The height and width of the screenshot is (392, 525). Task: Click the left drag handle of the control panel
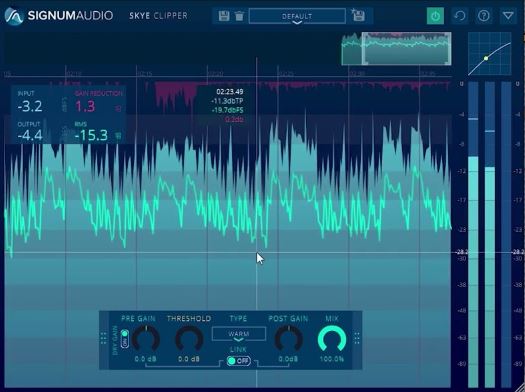pyautogui.click(x=103, y=338)
